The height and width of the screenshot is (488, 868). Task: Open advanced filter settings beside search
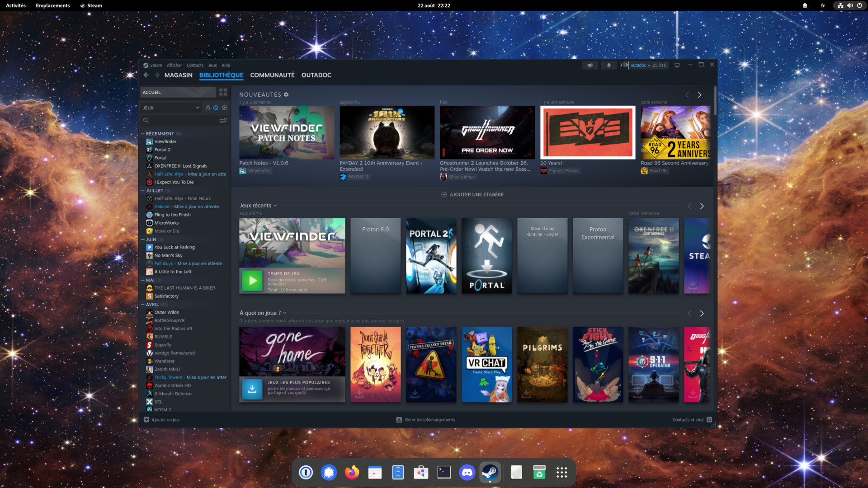[x=223, y=121]
